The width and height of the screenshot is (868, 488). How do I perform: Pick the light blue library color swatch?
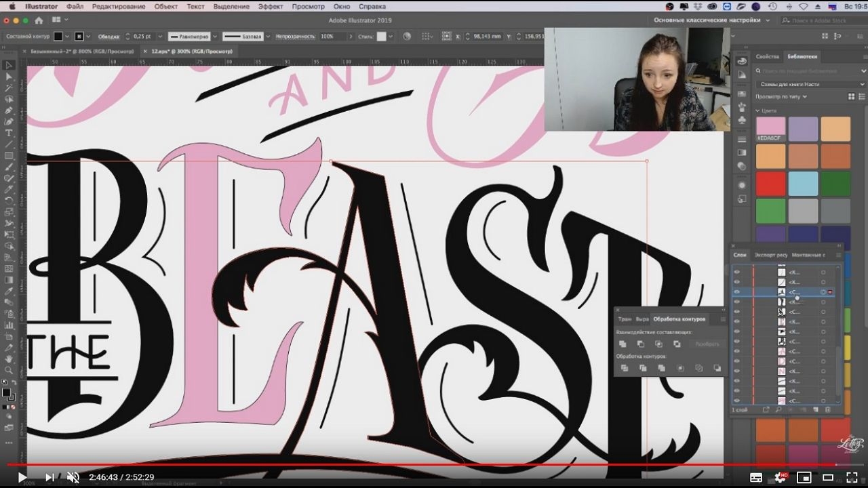803,184
